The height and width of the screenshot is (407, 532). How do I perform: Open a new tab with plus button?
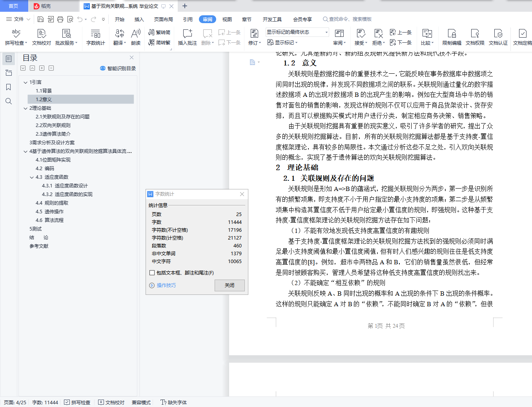tap(185, 6)
